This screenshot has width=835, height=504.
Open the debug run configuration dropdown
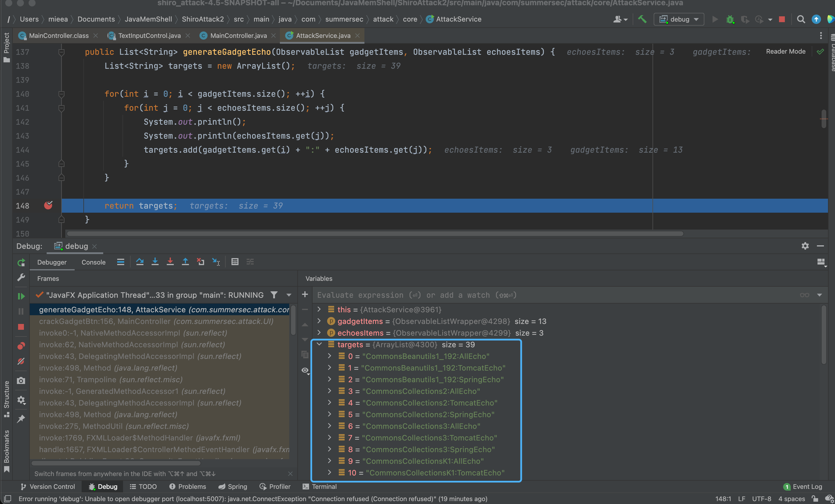tap(679, 19)
